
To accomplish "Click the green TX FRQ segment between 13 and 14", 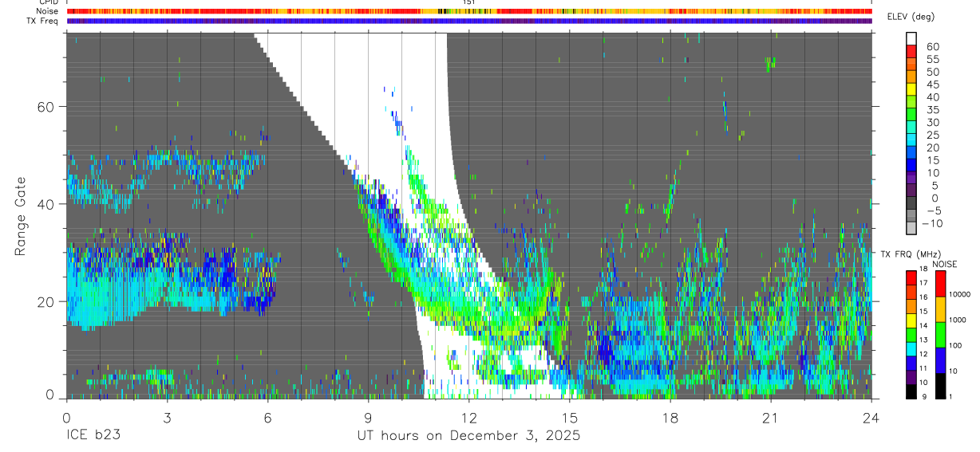I will pos(911,334).
